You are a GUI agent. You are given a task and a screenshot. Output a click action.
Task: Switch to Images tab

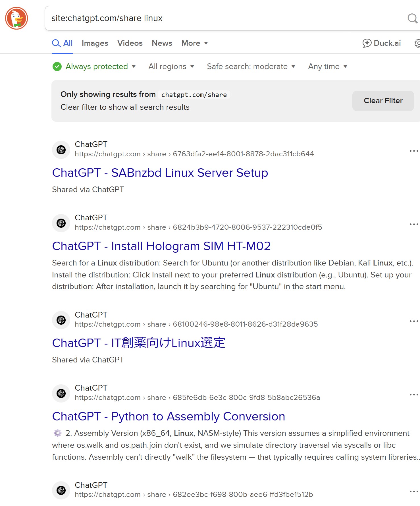[x=95, y=43]
